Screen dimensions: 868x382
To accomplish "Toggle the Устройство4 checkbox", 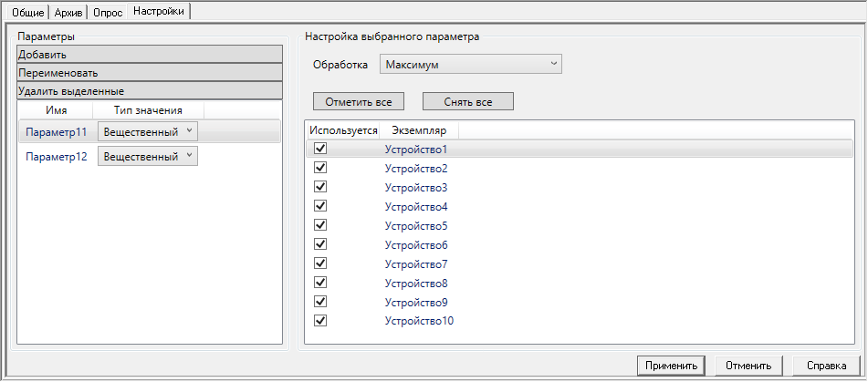I will tap(320, 206).
